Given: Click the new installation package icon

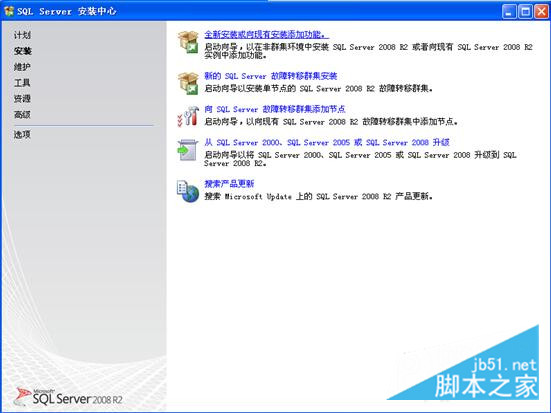Looking at the screenshot, I should point(188,42).
